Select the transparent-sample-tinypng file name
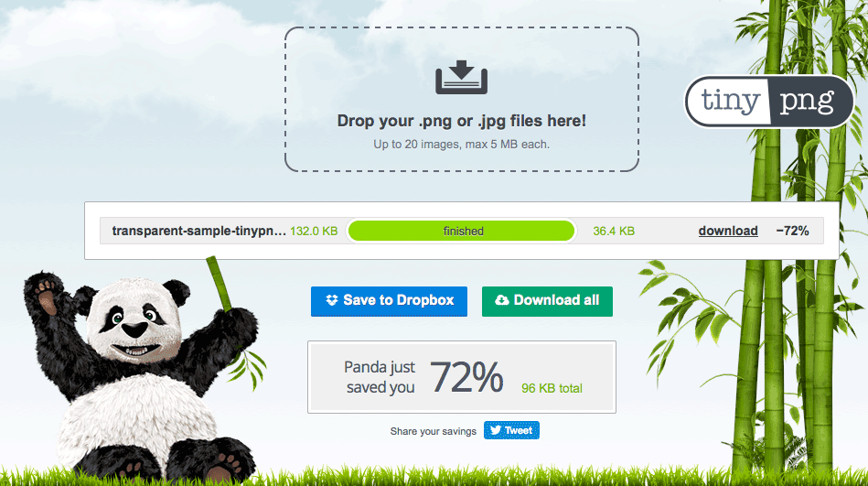This screenshot has width=868, height=486. tap(198, 231)
